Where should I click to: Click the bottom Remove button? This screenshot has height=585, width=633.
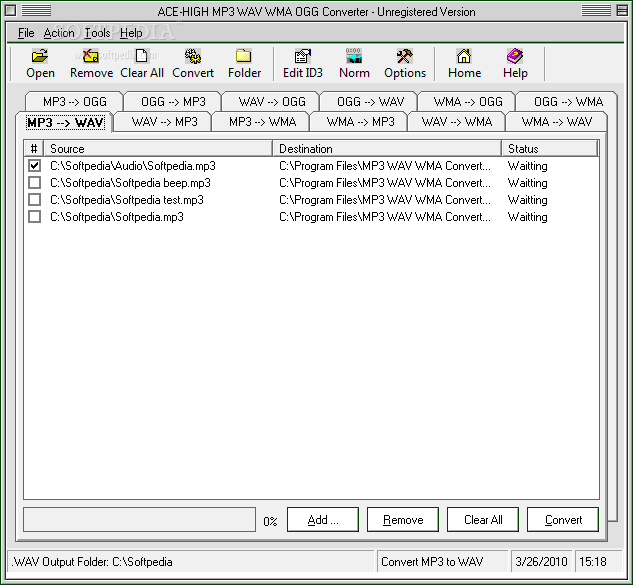point(402,520)
